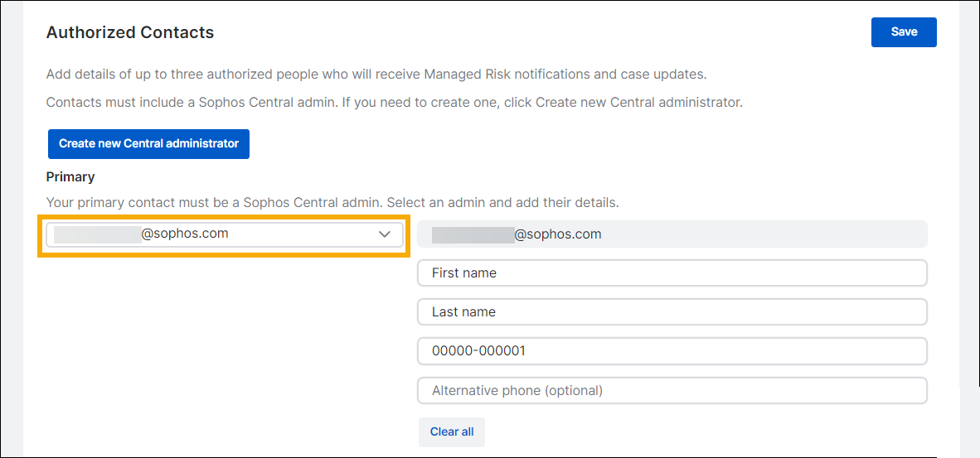
Task: Select the phone field showing 00000-000001
Action: click(672, 351)
